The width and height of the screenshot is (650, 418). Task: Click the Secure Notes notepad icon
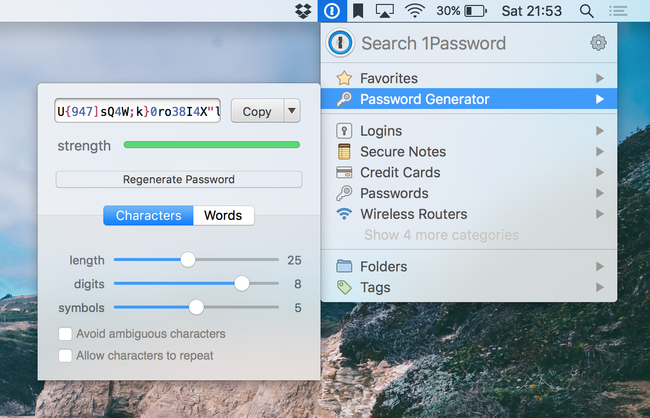344,152
